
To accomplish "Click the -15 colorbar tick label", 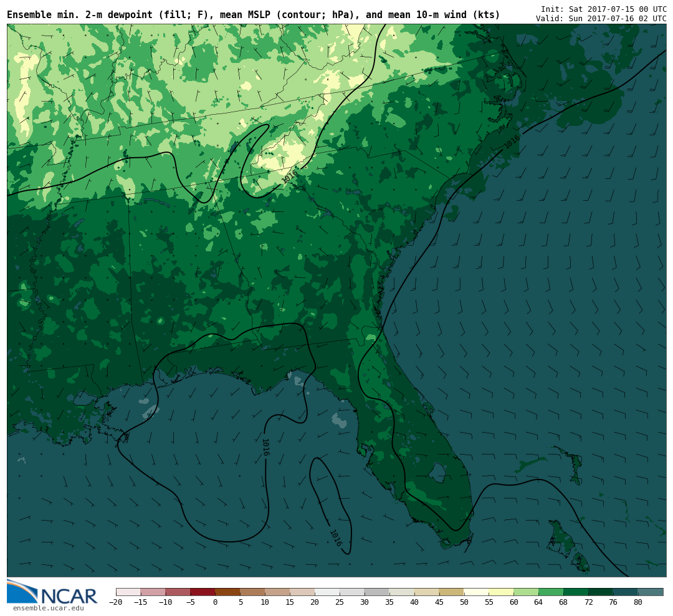I will [x=141, y=602].
